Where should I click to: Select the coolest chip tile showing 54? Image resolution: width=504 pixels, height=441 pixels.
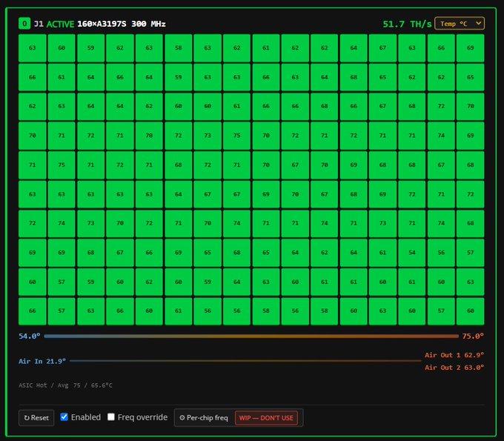pos(412,252)
